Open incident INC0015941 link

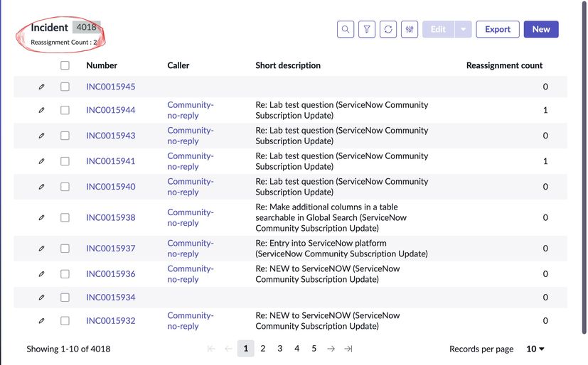pyautogui.click(x=110, y=161)
